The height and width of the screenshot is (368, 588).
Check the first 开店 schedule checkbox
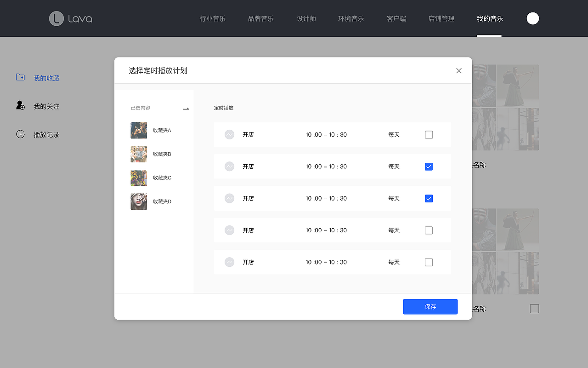coord(429,135)
